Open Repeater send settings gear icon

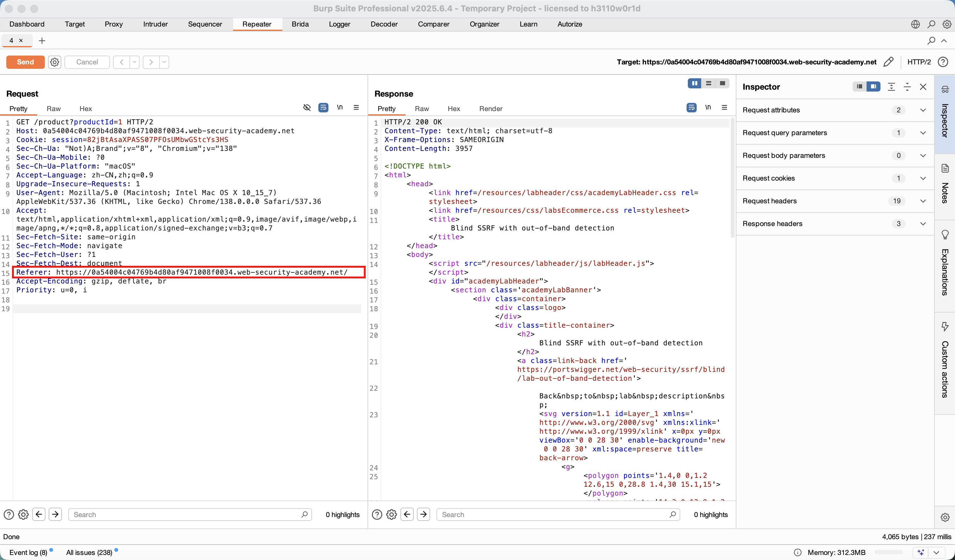(x=55, y=62)
